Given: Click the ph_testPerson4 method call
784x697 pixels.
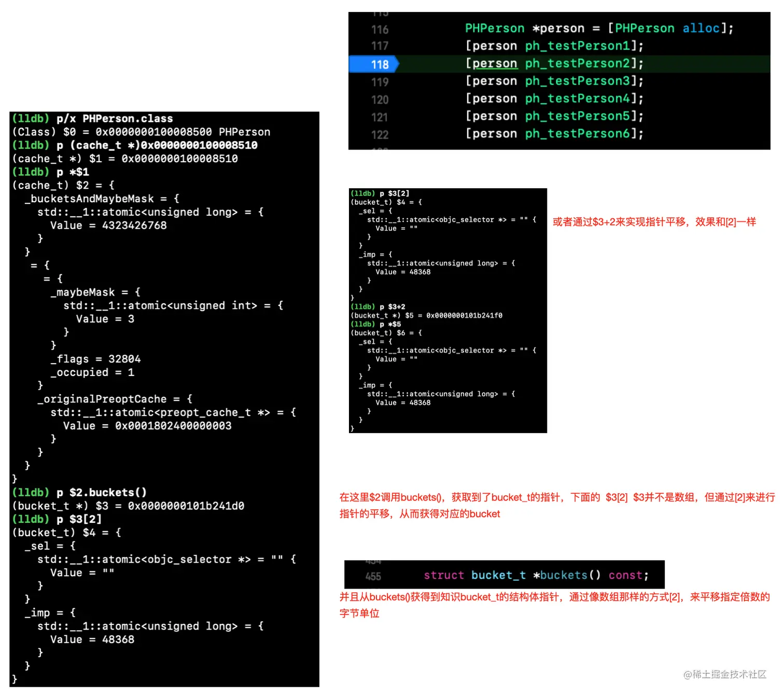Looking at the screenshot, I should tap(578, 99).
